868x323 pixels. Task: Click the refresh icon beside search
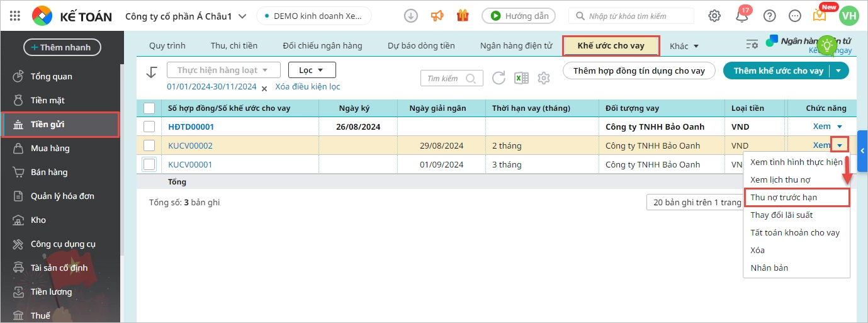(x=499, y=78)
